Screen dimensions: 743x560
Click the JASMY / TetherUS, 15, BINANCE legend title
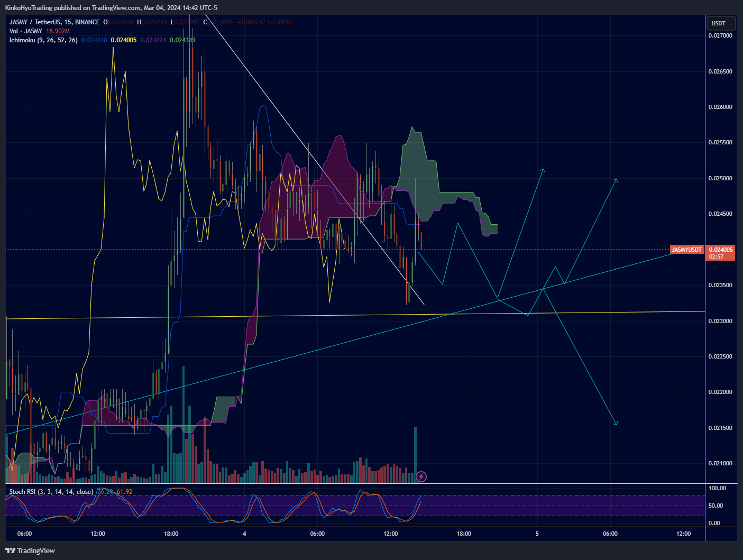[x=54, y=22]
